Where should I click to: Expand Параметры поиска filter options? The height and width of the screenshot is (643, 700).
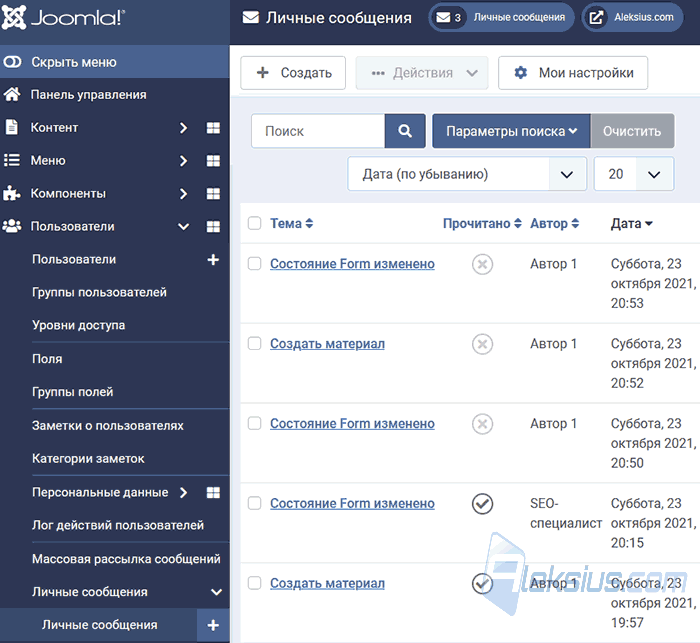pyautogui.click(x=511, y=131)
